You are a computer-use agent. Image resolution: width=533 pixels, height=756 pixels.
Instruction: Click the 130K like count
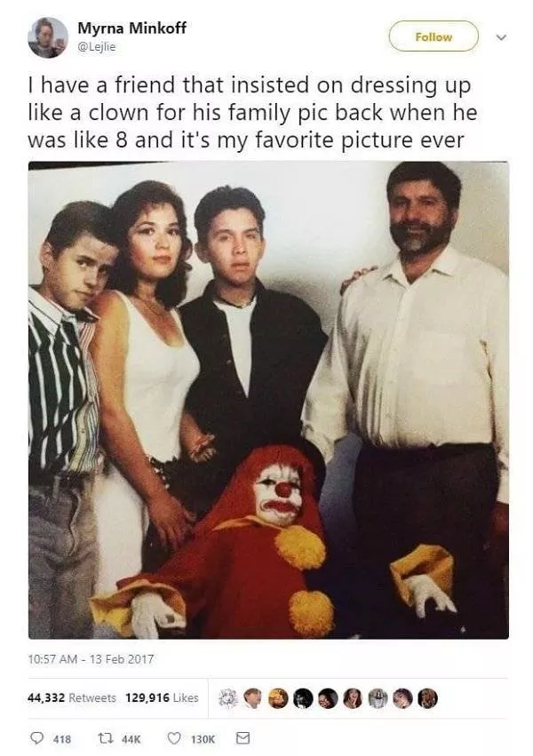click(203, 738)
